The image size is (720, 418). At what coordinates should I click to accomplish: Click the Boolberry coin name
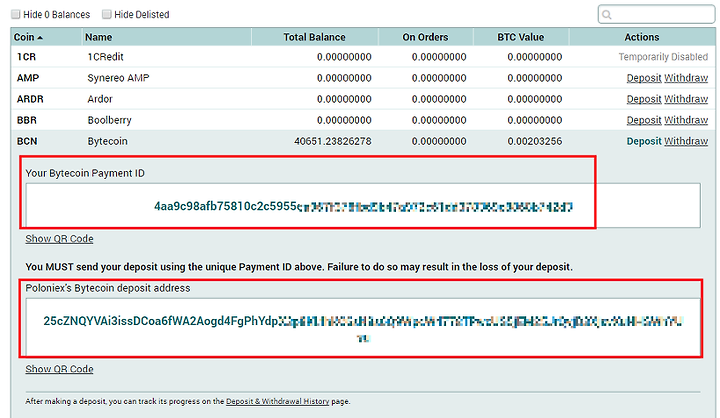(x=109, y=120)
